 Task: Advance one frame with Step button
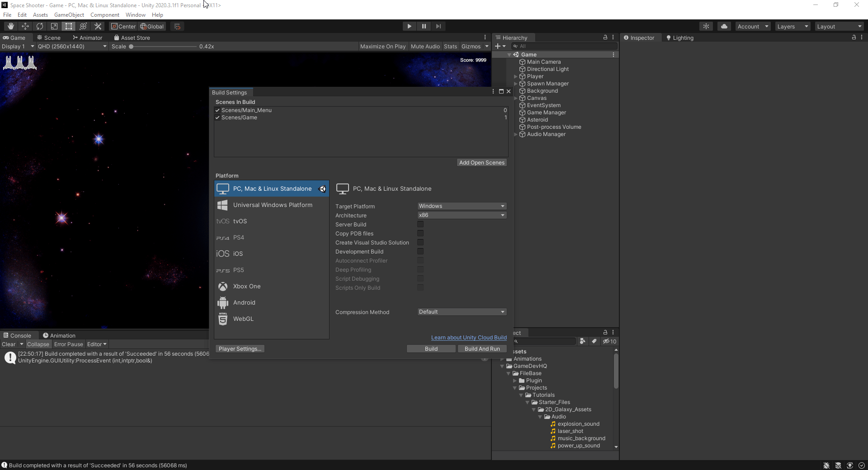pos(438,26)
